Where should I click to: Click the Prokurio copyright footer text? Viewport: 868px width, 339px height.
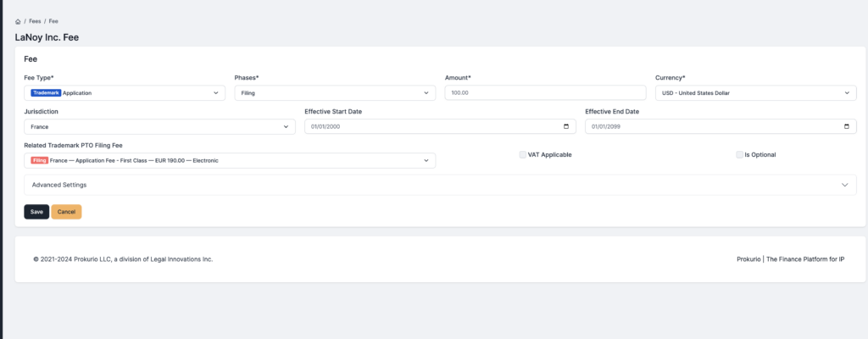(x=123, y=259)
